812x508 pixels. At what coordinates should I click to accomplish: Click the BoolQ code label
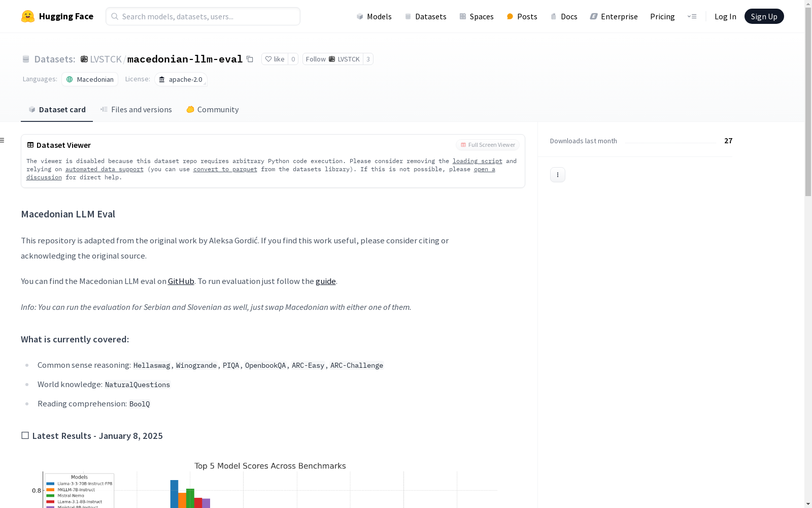140,404
